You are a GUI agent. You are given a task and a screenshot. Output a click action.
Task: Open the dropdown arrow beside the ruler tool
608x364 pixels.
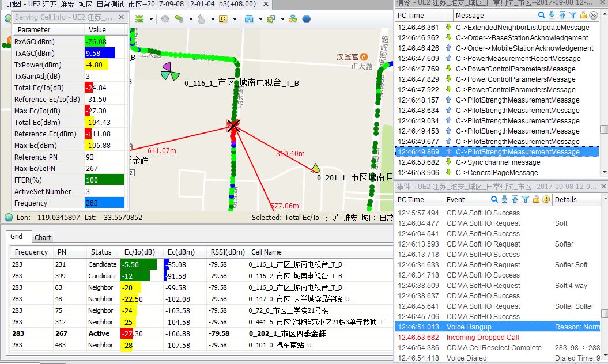(x=234, y=19)
